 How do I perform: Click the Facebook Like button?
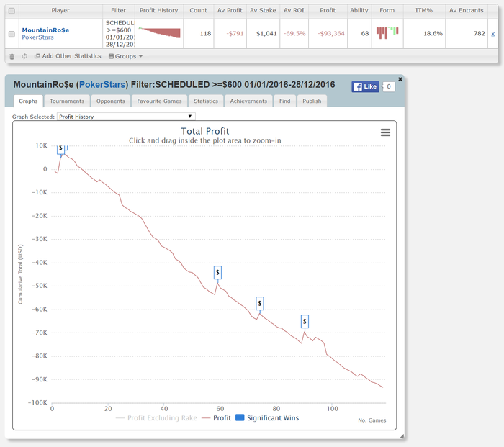coord(365,87)
